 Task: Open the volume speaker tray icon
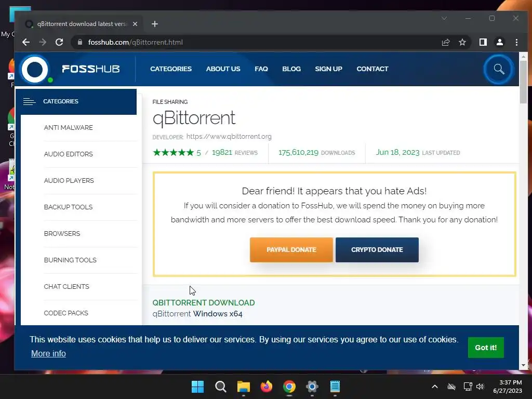[x=480, y=387]
